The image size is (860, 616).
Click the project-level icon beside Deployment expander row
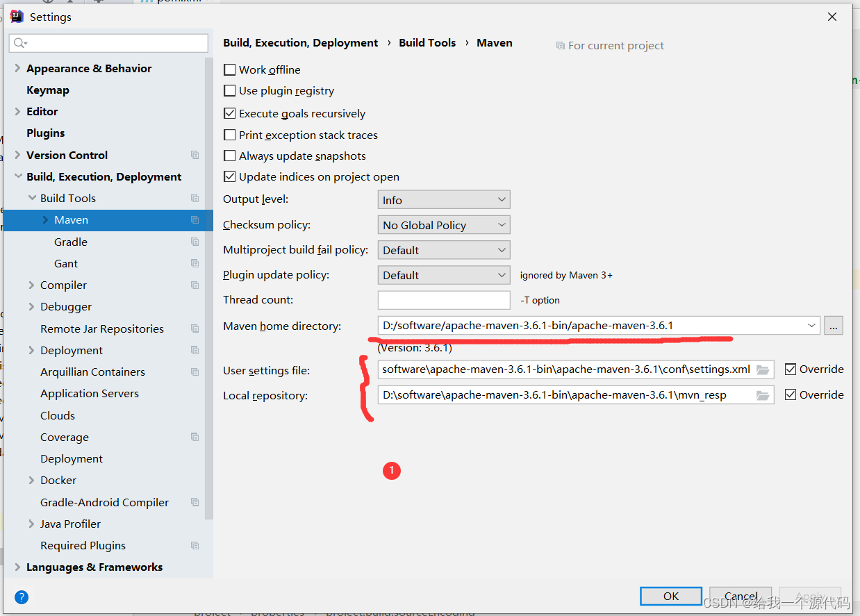point(195,350)
